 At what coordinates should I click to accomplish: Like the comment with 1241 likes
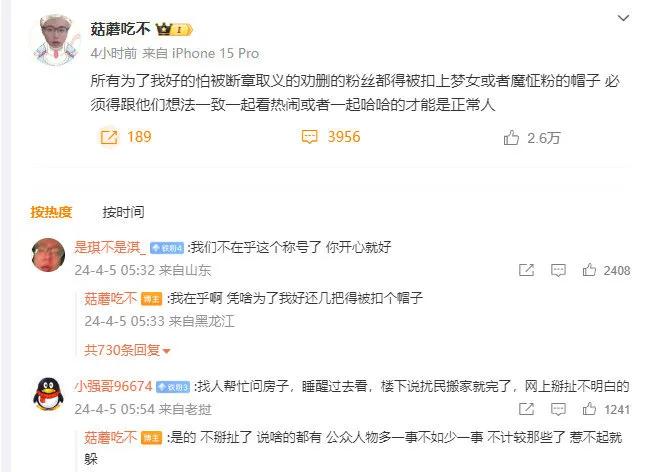589,409
